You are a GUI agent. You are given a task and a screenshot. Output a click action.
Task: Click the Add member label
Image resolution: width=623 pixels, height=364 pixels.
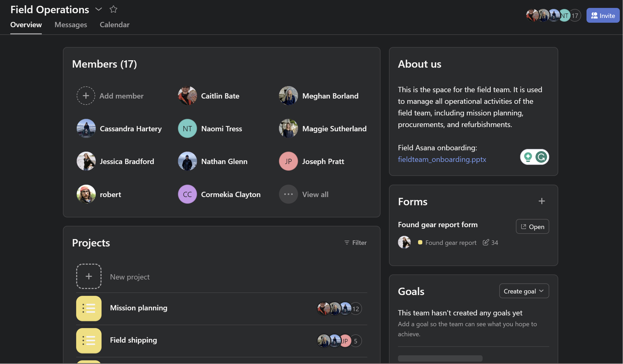point(121,96)
